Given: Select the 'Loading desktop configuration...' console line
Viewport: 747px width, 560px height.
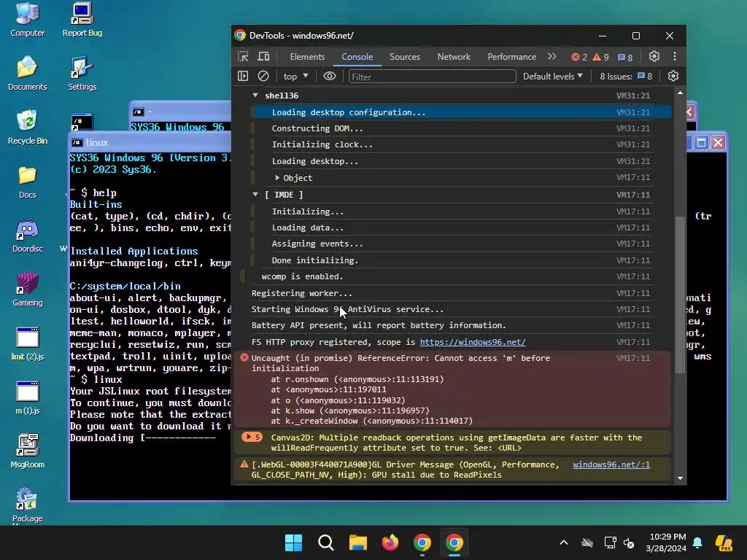Looking at the screenshot, I should tap(461, 112).
